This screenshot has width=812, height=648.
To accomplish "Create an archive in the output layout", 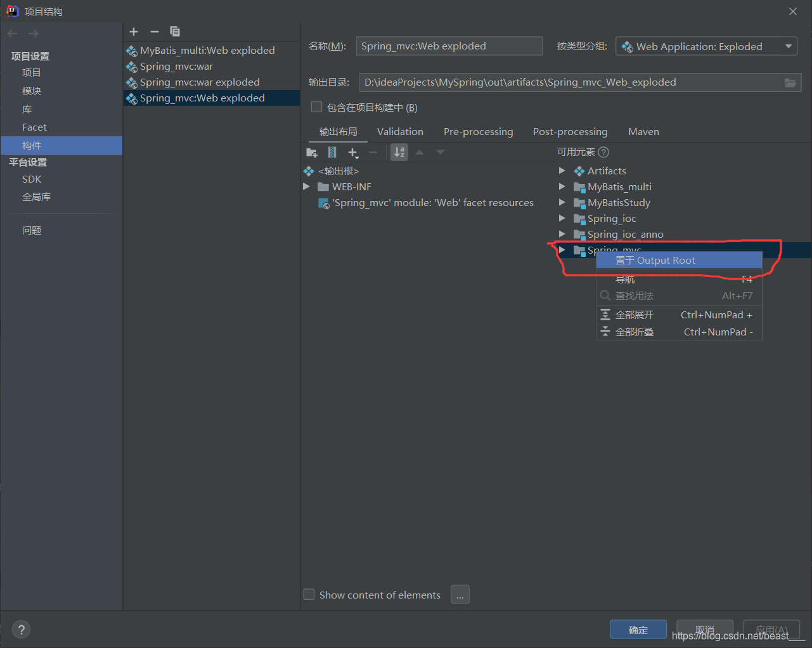I will (332, 152).
